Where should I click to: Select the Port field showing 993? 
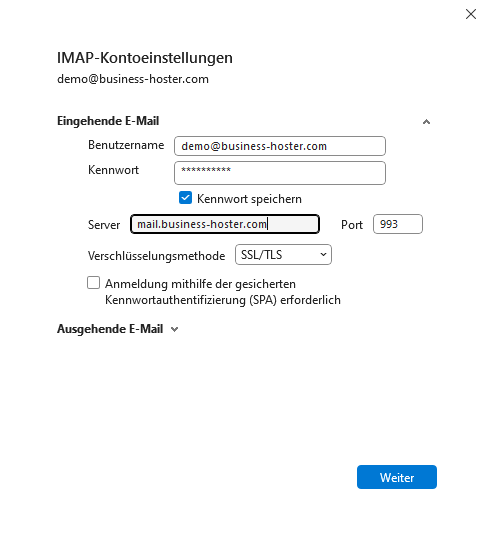pyautogui.click(x=398, y=224)
